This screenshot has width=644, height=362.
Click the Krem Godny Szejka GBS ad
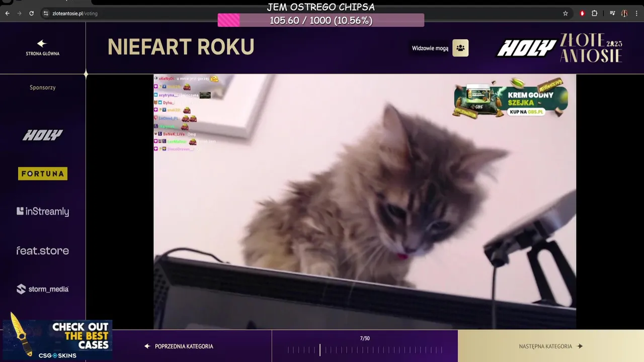[x=511, y=99]
